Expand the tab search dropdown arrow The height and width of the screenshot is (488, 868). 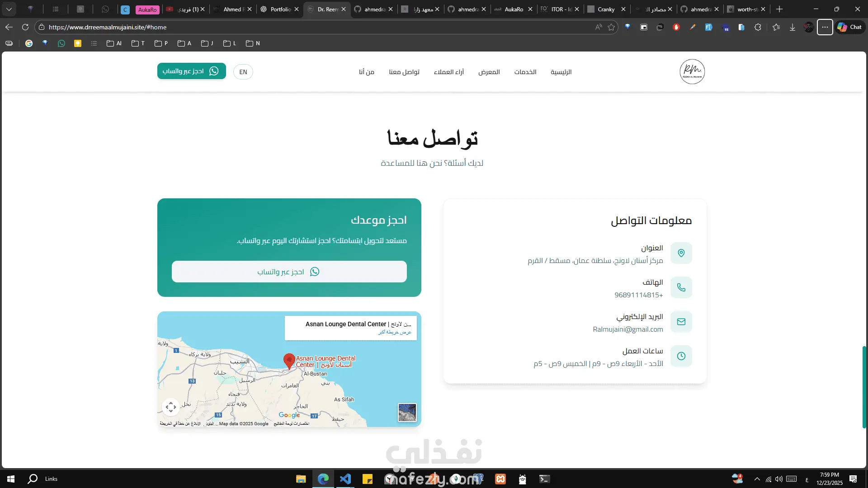point(9,9)
